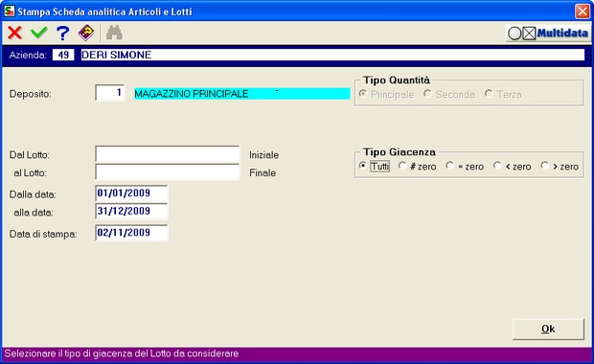
Task: Click the Finale label text
Action: [263, 173]
